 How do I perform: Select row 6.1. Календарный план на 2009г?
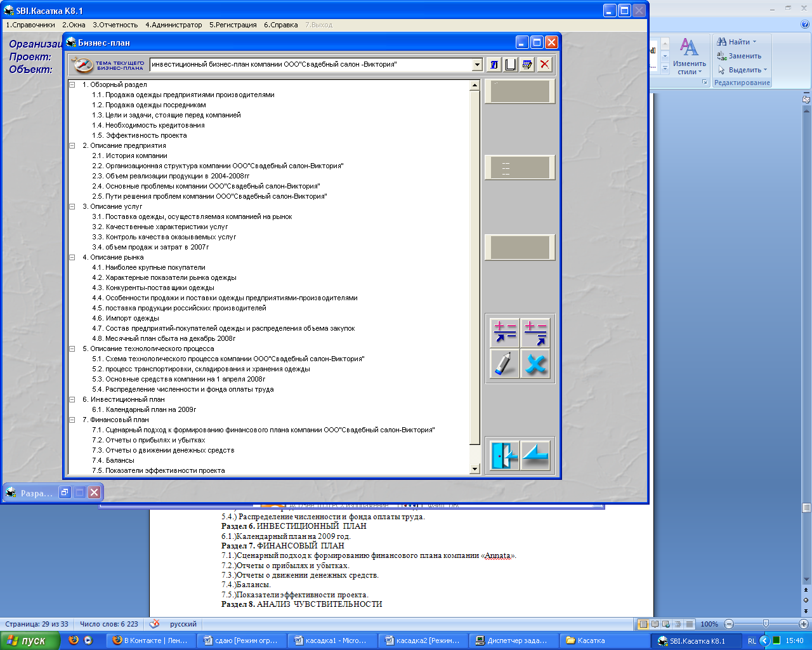[x=144, y=409]
